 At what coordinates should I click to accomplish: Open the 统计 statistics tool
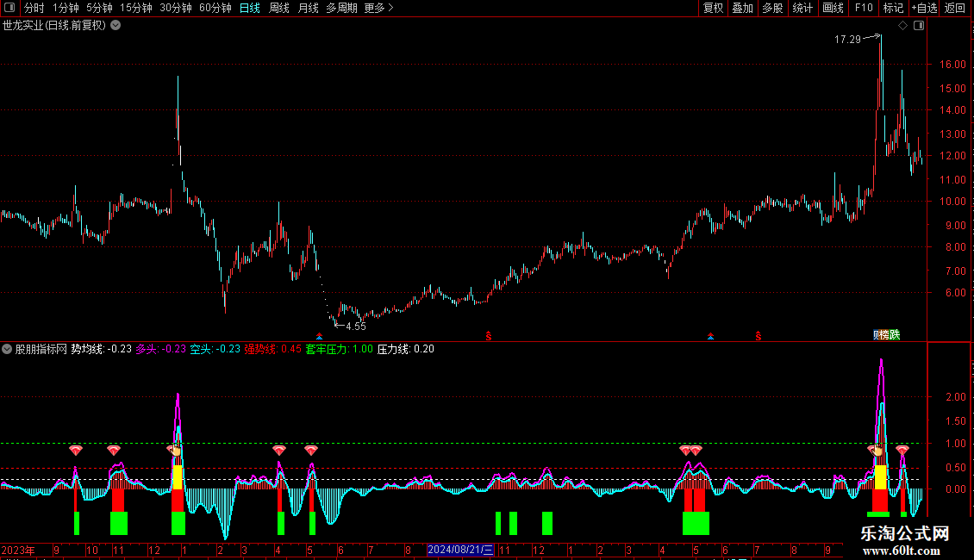click(802, 8)
